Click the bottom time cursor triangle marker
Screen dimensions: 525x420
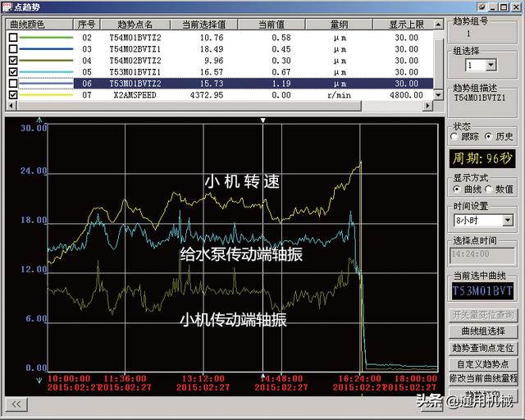pyautogui.click(x=262, y=377)
